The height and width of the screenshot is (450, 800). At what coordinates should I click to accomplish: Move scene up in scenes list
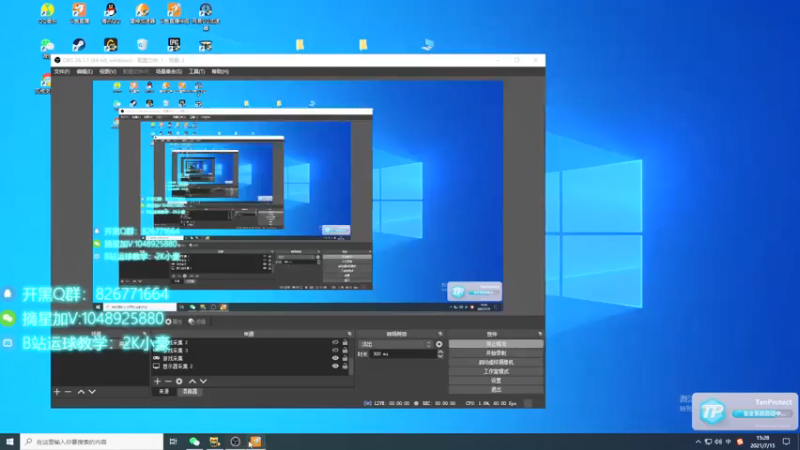coord(81,392)
